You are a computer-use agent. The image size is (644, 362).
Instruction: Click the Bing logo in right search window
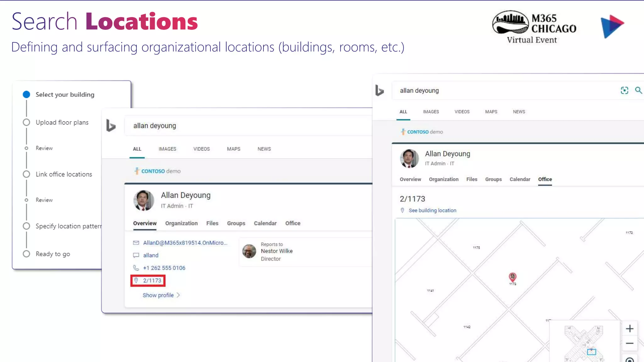[x=380, y=90]
